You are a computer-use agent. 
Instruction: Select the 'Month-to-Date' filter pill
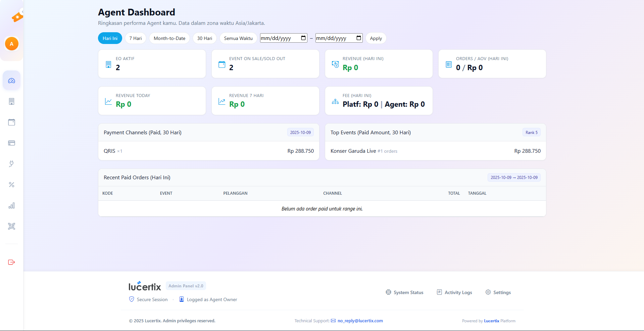click(169, 38)
